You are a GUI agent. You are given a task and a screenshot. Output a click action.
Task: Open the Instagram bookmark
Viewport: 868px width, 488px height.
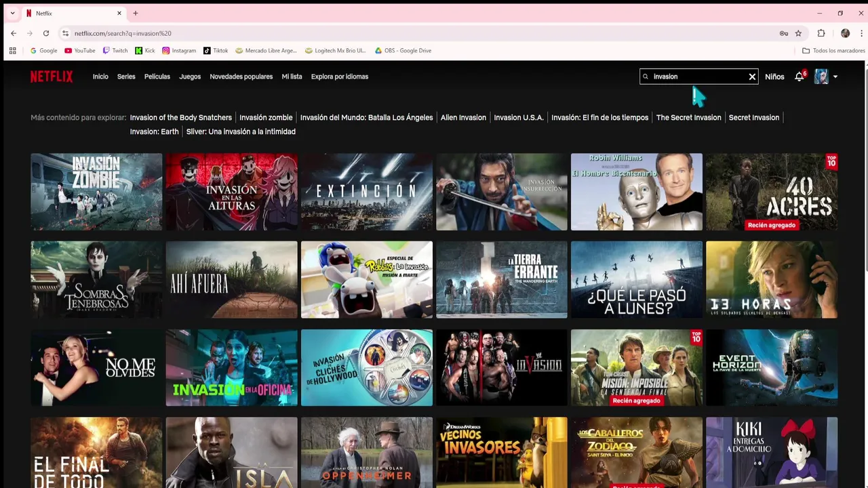coord(179,51)
